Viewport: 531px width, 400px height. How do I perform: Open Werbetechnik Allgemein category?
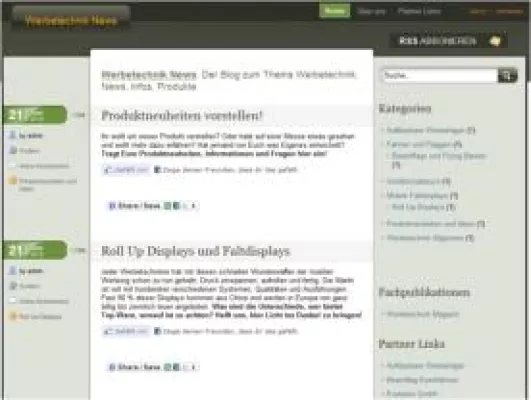tap(425, 238)
